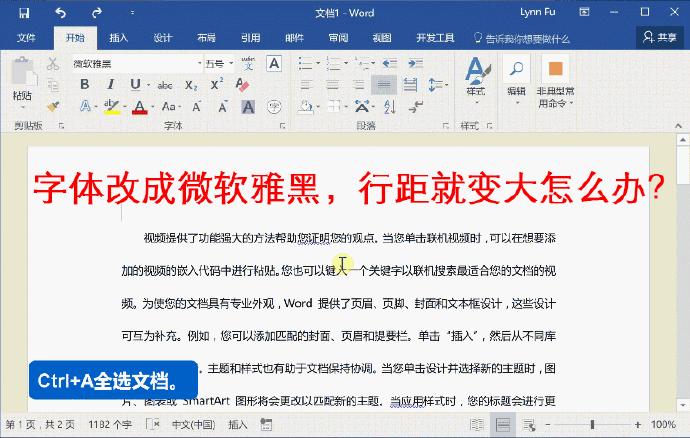Insert enclosed character with circled 字 icon
Image resolution: width=690 pixels, height=438 pixels.
(274, 106)
